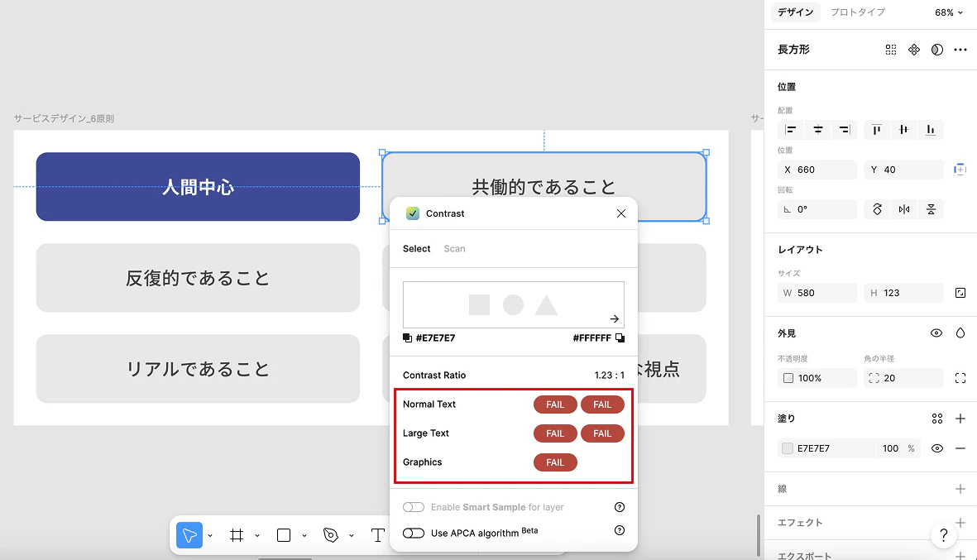
Task: Select the Move tool in bottom toolbar
Action: [189, 535]
